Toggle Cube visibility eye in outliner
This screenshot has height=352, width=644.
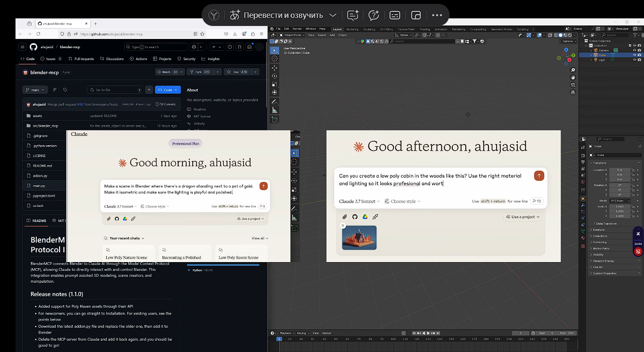pyautogui.click(x=634, y=55)
